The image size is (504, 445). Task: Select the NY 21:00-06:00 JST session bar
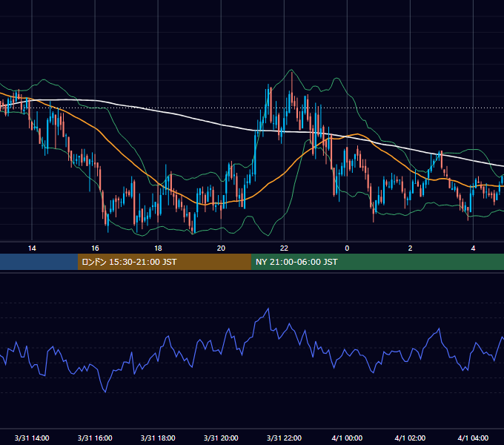(377, 262)
